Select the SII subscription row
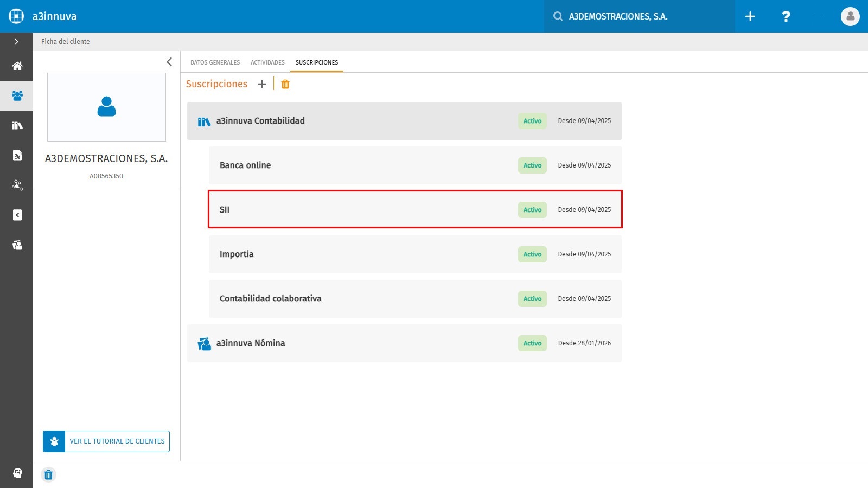 click(x=415, y=209)
